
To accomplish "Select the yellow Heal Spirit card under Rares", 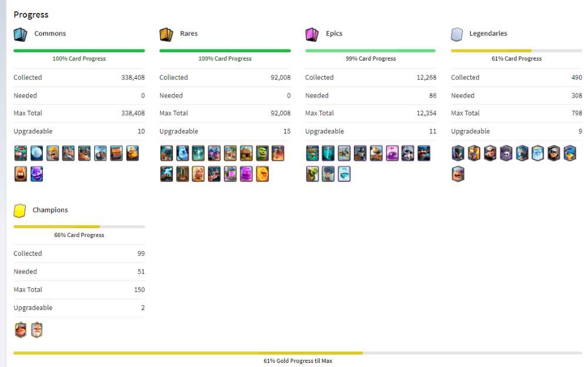I will [x=262, y=174].
